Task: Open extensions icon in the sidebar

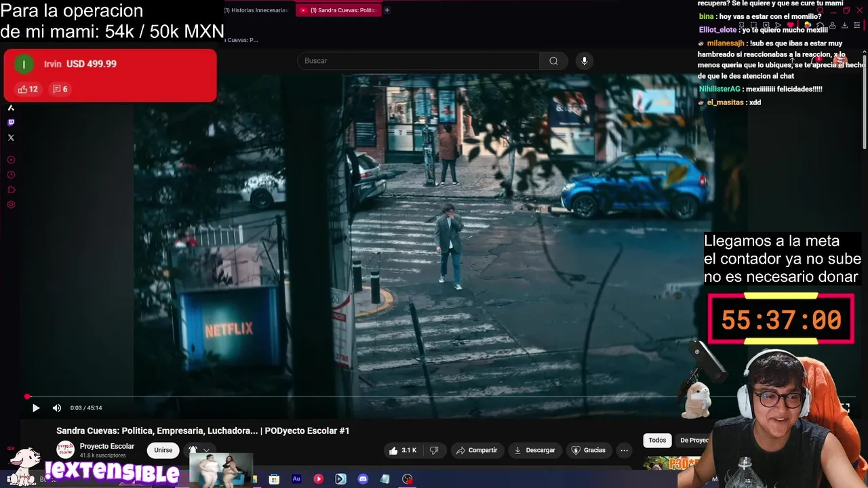Action: 11,190
